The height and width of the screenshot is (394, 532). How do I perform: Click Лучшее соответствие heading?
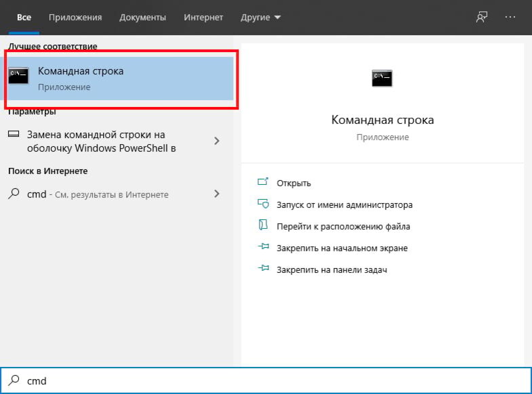tap(53, 47)
